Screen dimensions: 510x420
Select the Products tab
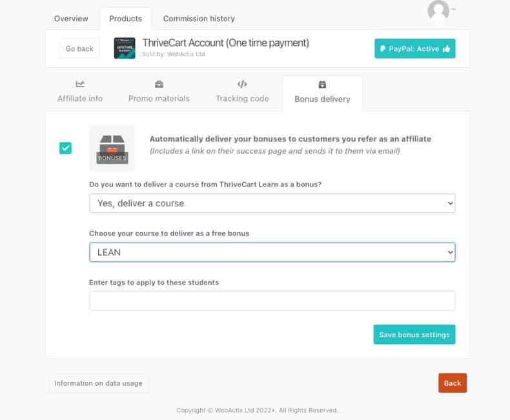point(125,19)
